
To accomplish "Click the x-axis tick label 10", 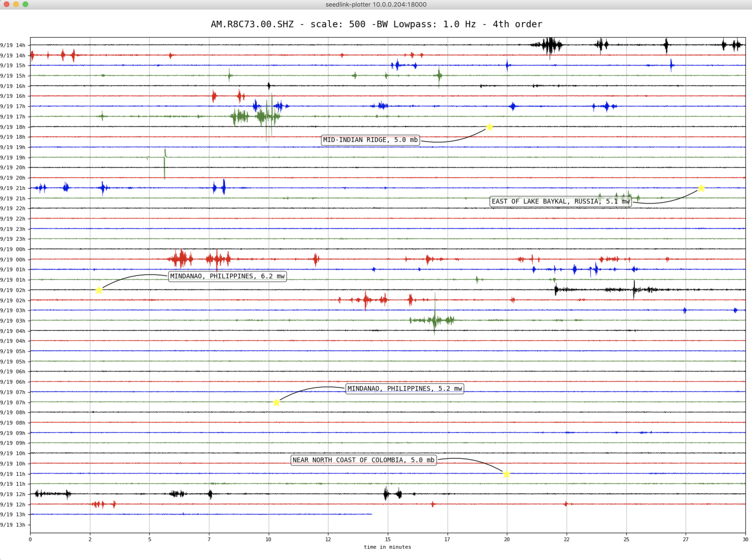I will [x=268, y=539].
